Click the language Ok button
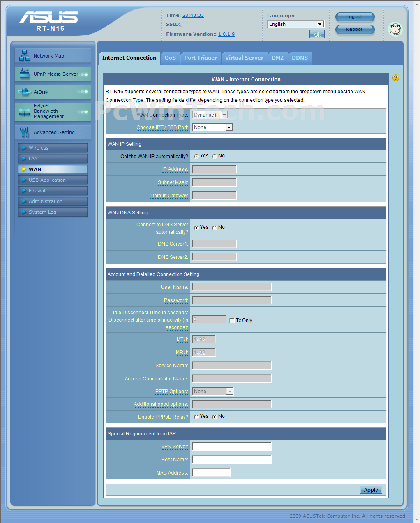Screen dimensions: 420x523 coord(317,35)
